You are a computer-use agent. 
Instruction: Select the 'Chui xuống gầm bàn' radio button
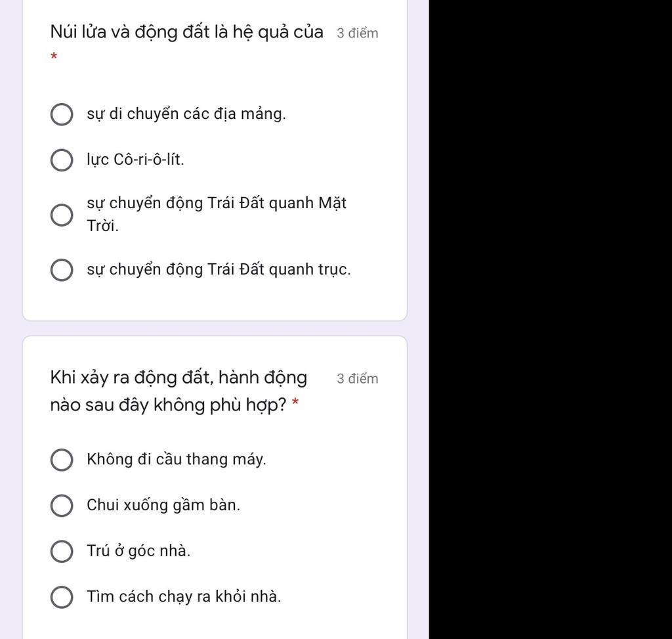[x=62, y=506]
